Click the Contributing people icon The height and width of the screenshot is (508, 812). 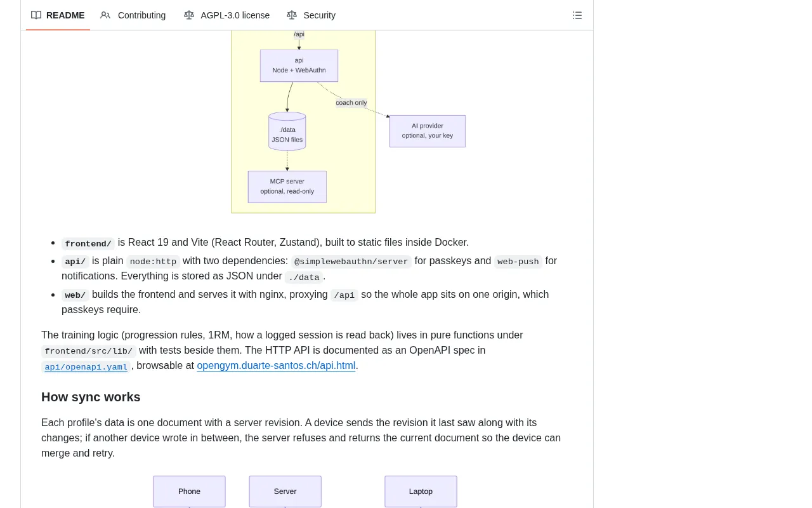point(105,15)
